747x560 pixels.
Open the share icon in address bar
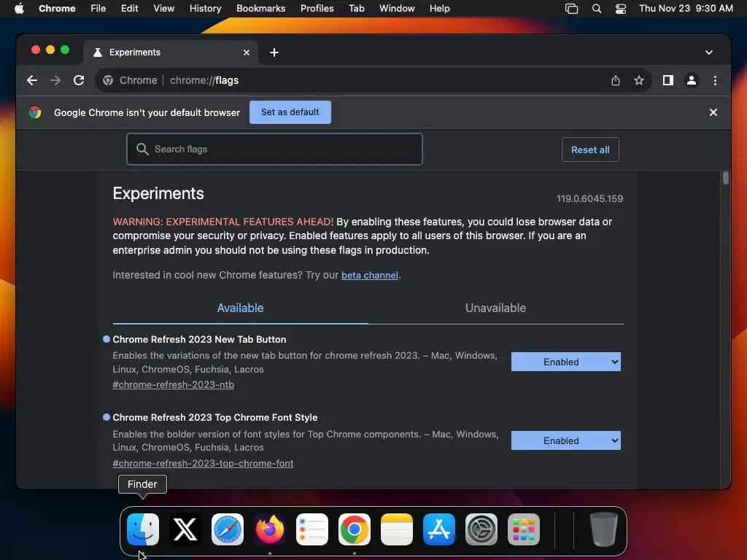click(x=616, y=80)
